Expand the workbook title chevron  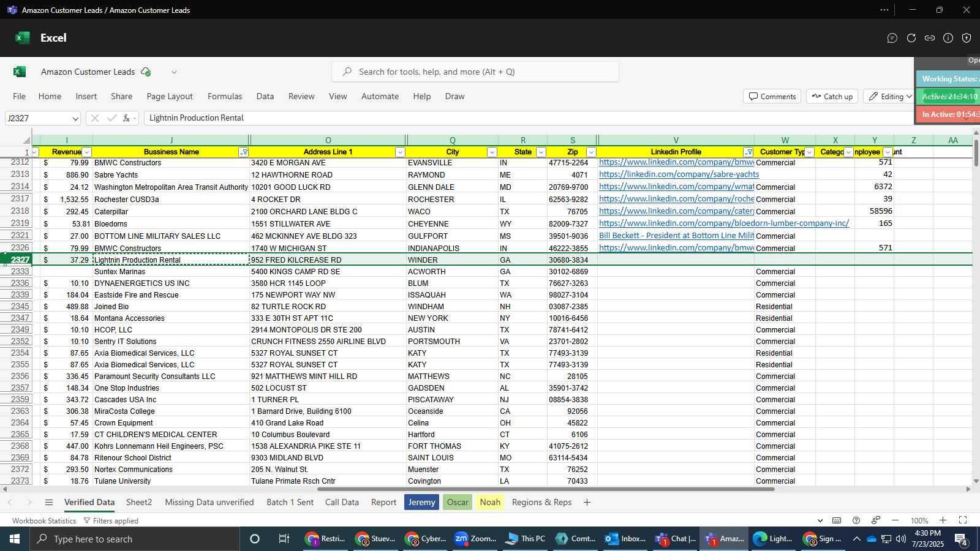coord(174,72)
